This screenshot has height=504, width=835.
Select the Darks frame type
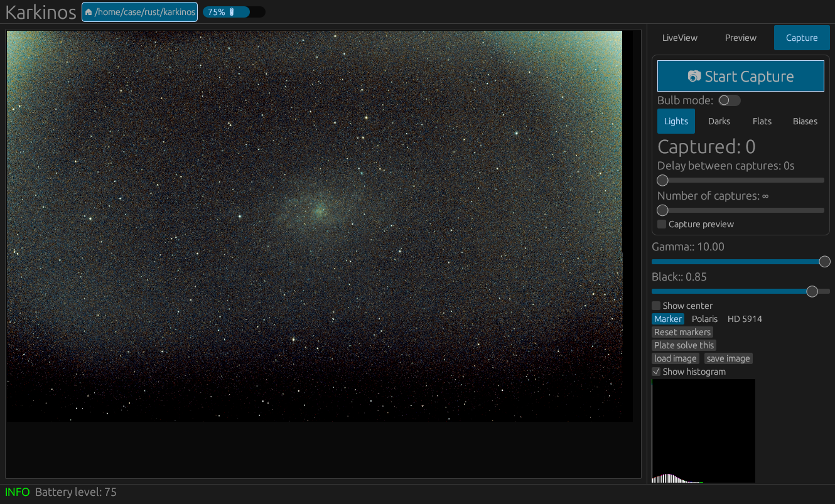pyautogui.click(x=719, y=121)
